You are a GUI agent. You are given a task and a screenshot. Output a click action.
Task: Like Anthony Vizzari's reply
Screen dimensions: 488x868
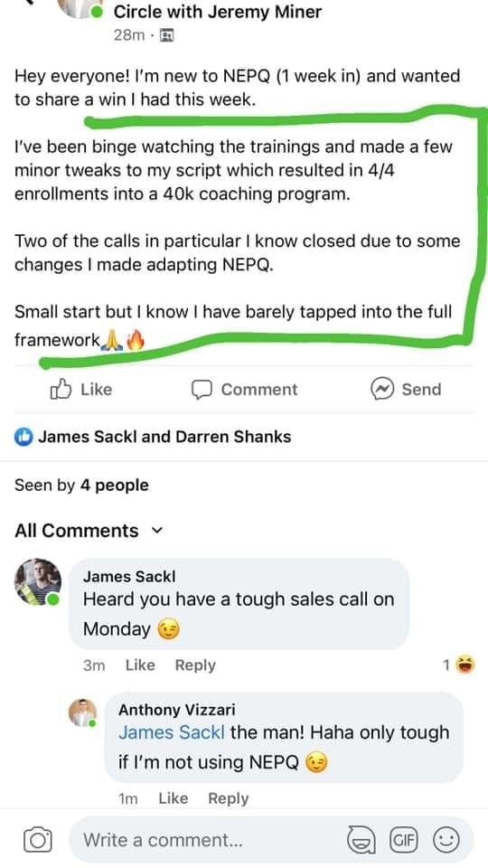(174, 798)
